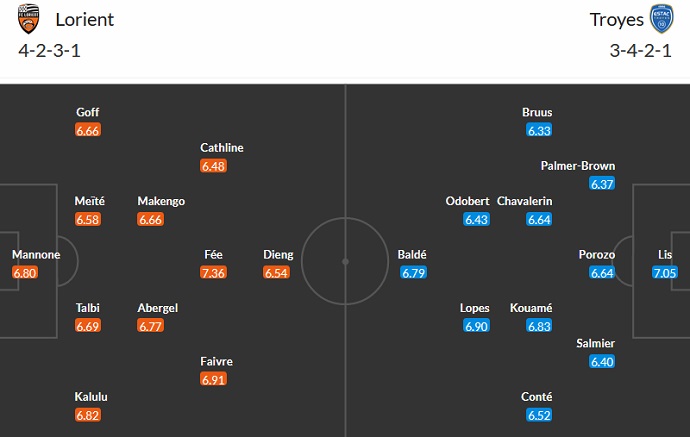Open the Lorient team name link
690x437 pixels.
click(85, 20)
